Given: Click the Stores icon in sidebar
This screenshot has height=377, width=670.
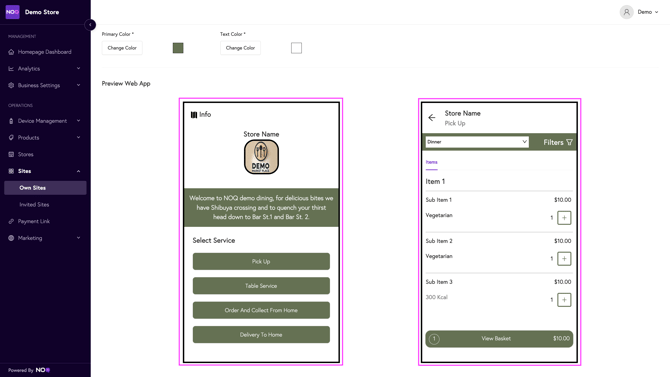Looking at the screenshot, I should (x=11, y=154).
